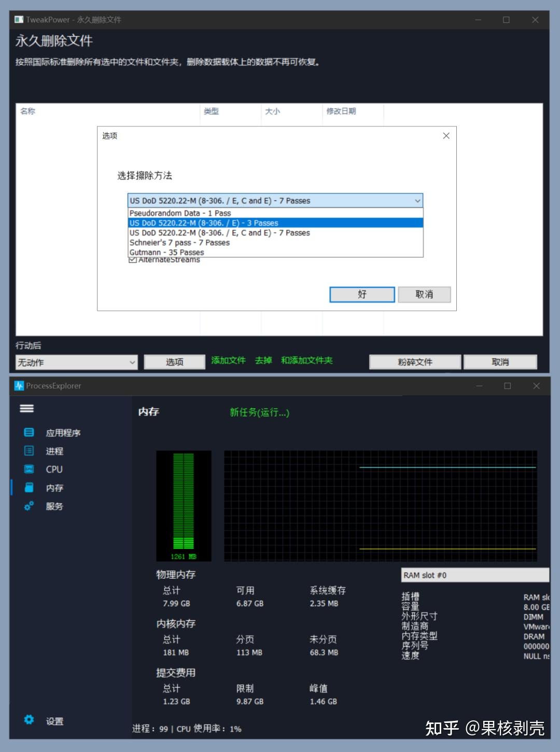Image resolution: width=560 pixels, height=752 pixels.
Task: Expand the erase method combo box arrow
Action: coord(417,201)
